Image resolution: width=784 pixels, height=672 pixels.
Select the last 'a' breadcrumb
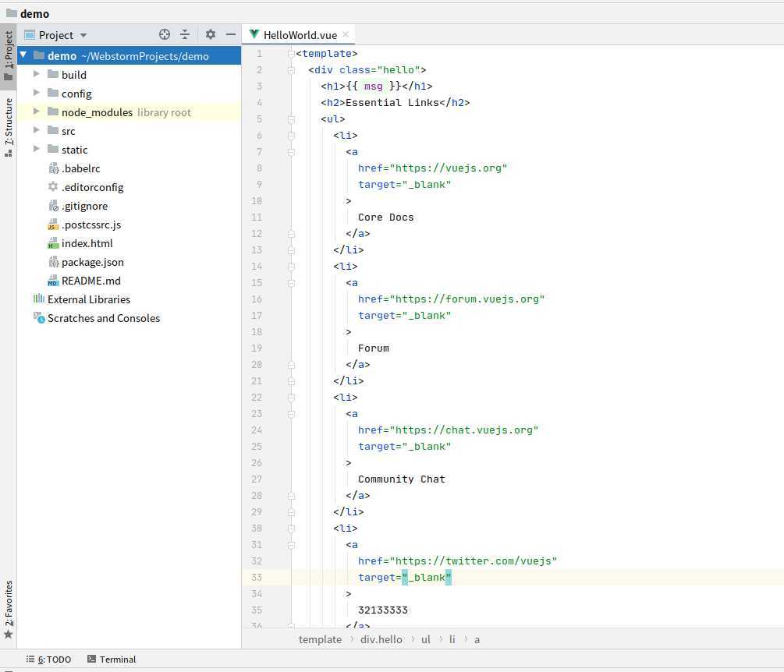pyautogui.click(x=477, y=639)
